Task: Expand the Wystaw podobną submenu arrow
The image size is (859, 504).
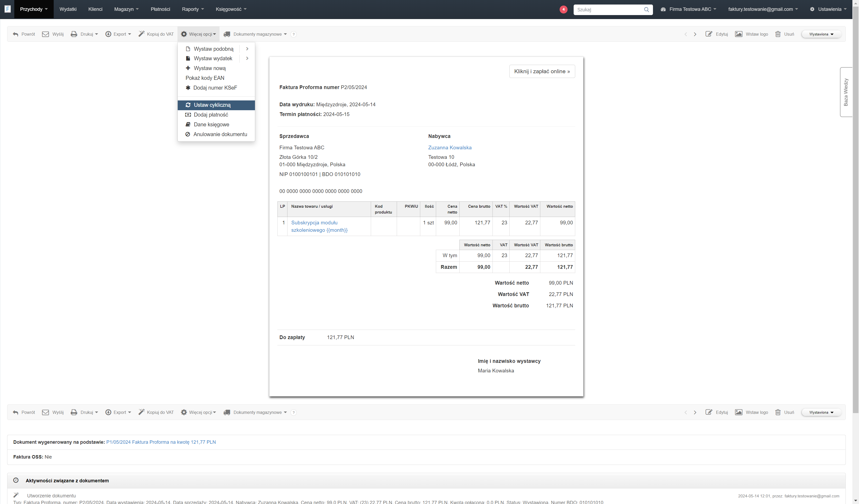Action: (x=247, y=49)
